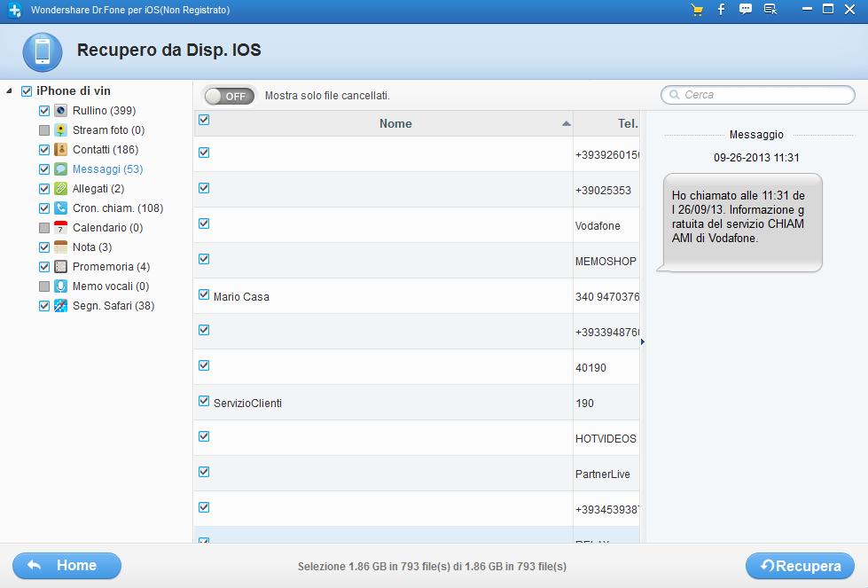Check the Calendario checkbox

tap(44, 228)
